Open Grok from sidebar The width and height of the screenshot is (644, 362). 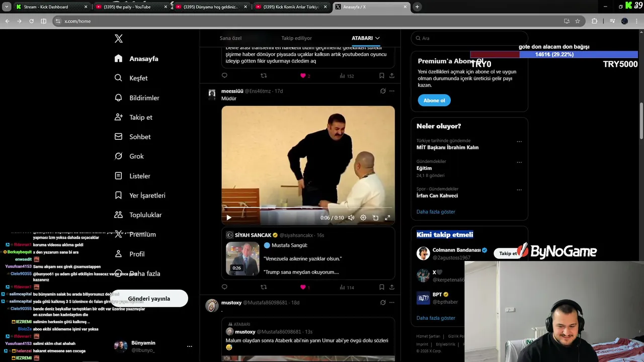tap(129, 156)
